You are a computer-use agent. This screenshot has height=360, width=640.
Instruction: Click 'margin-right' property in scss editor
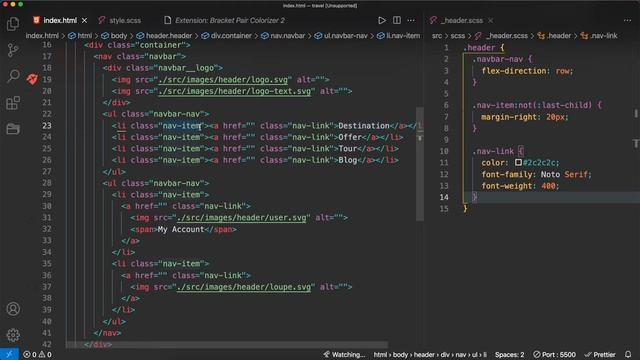(x=509, y=117)
